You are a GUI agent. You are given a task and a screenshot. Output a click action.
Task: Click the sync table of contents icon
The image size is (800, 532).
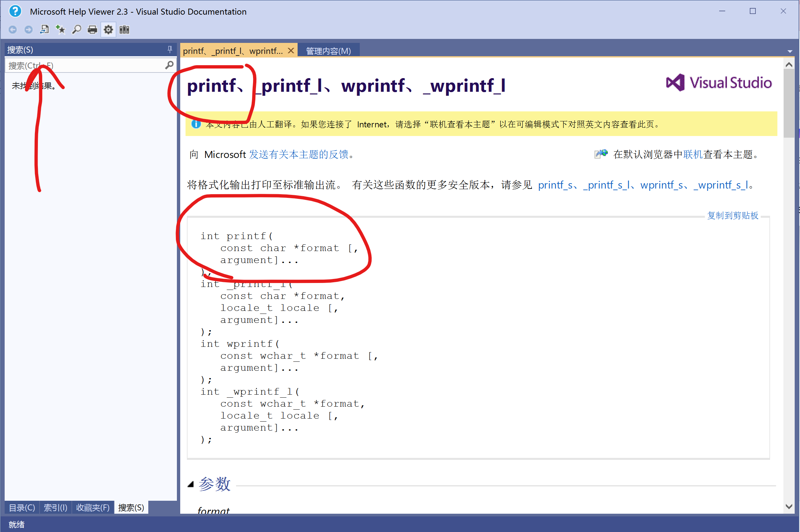pos(45,30)
